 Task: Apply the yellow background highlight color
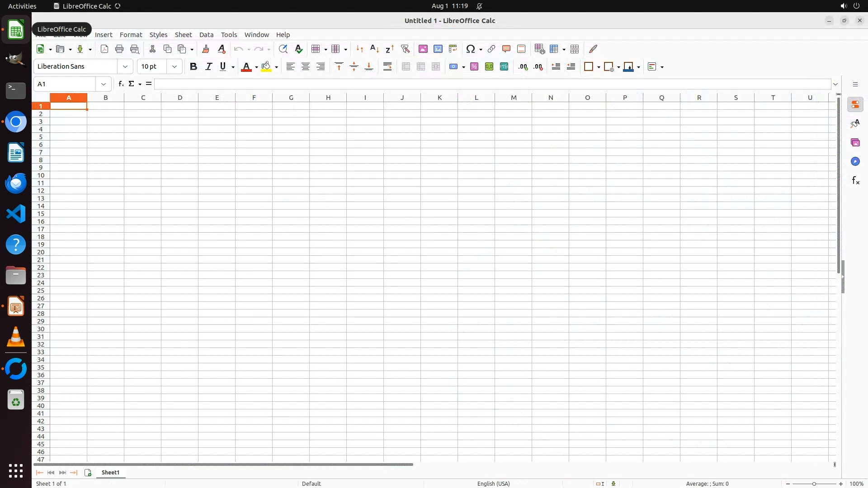[x=266, y=66]
